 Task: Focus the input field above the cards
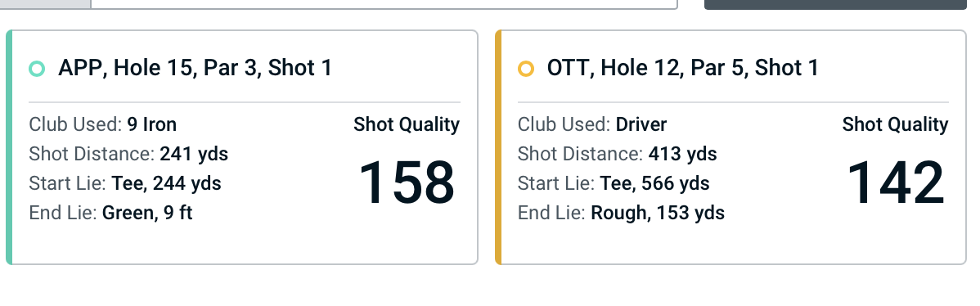384,4
